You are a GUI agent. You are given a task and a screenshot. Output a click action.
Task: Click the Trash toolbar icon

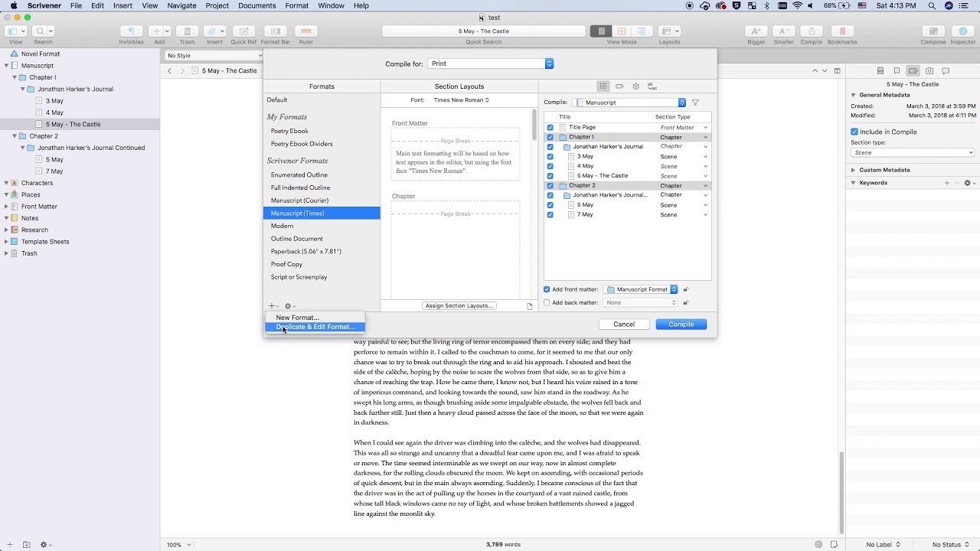tap(187, 31)
